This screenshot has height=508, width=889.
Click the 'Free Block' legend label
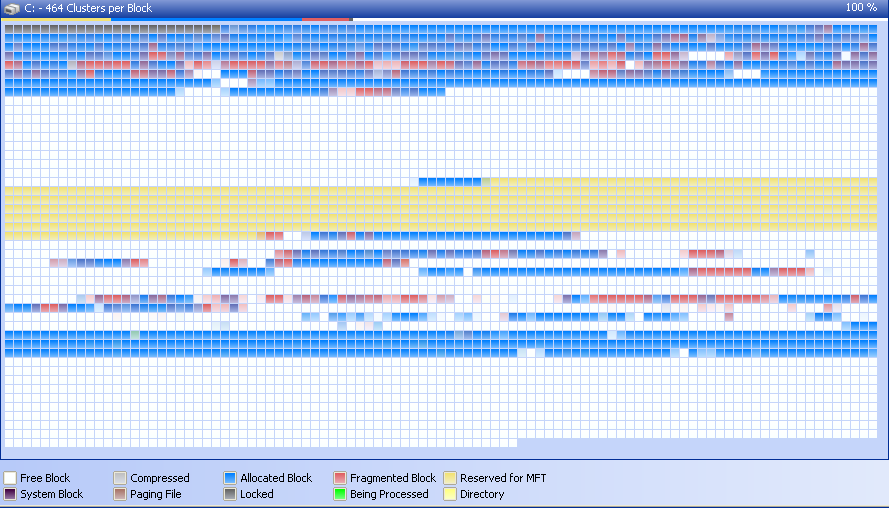coord(45,478)
